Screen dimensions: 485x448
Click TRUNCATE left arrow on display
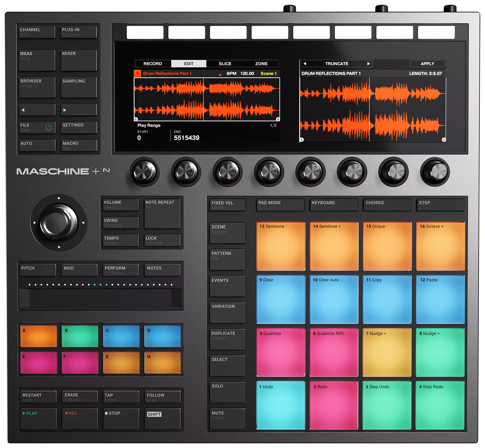click(x=305, y=64)
